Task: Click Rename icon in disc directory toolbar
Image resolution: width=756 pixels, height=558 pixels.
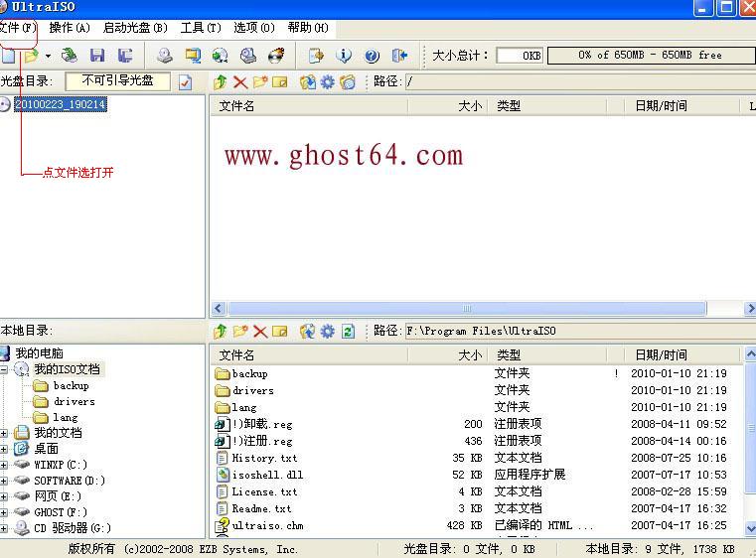Action: [279, 82]
